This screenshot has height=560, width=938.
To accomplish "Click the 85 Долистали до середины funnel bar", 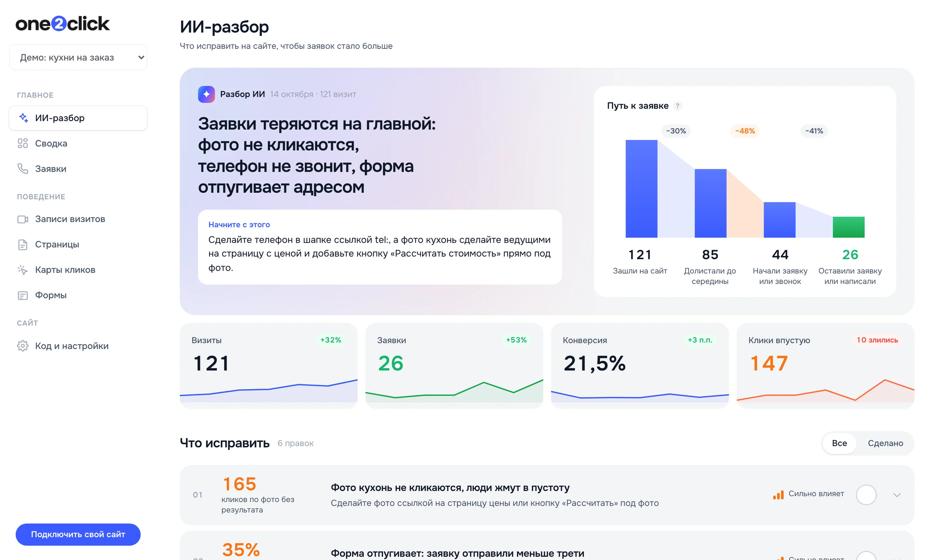I will (711, 203).
